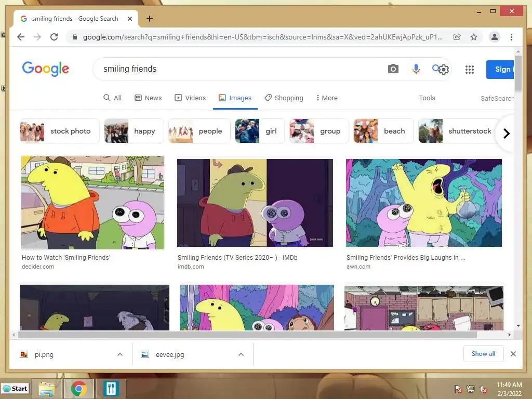532x399 pixels.
Task: Click the awn.com source text
Action: point(358,267)
